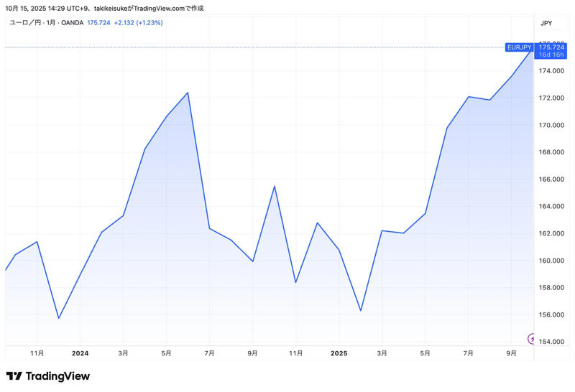Click the 160.000 price scale label
This screenshot has height=392, width=575.
tap(551, 261)
